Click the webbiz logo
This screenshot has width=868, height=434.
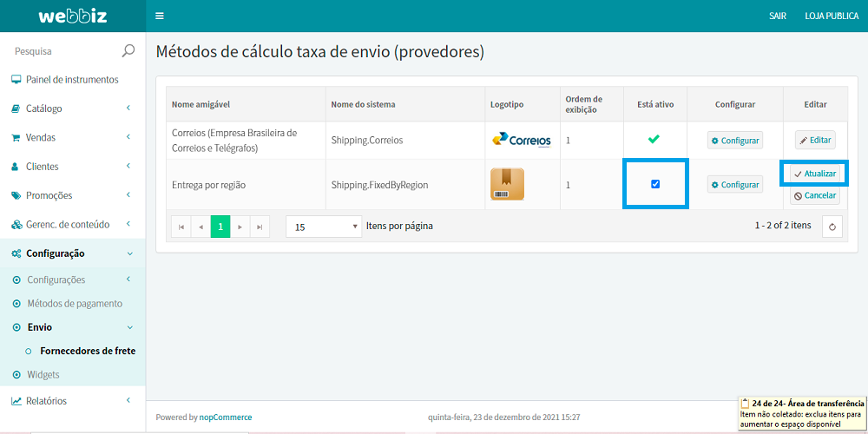tap(72, 16)
